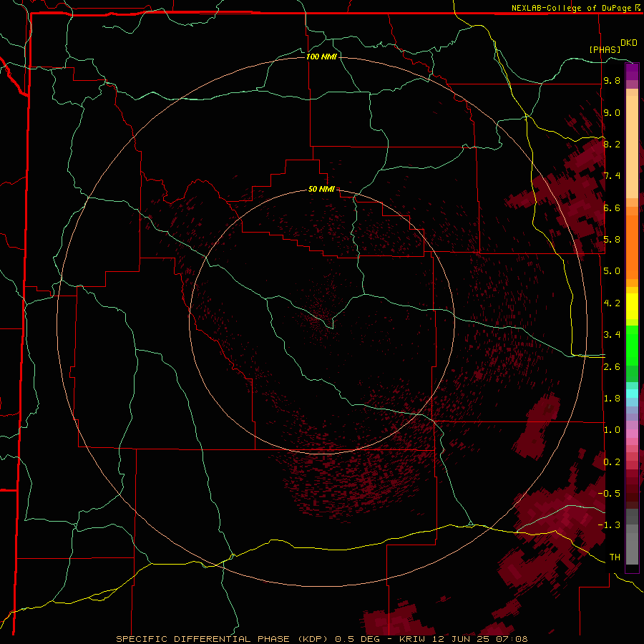Click the 4.2 value on color scale
This screenshot has width=644, height=644.
(x=612, y=303)
